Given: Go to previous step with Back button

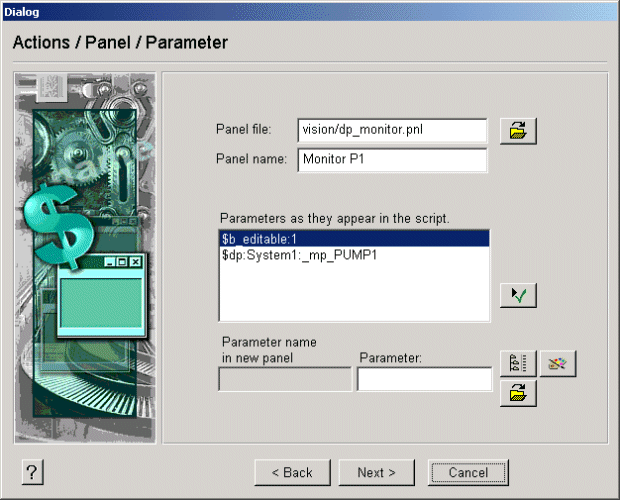Looking at the screenshot, I should pos(292,472).
